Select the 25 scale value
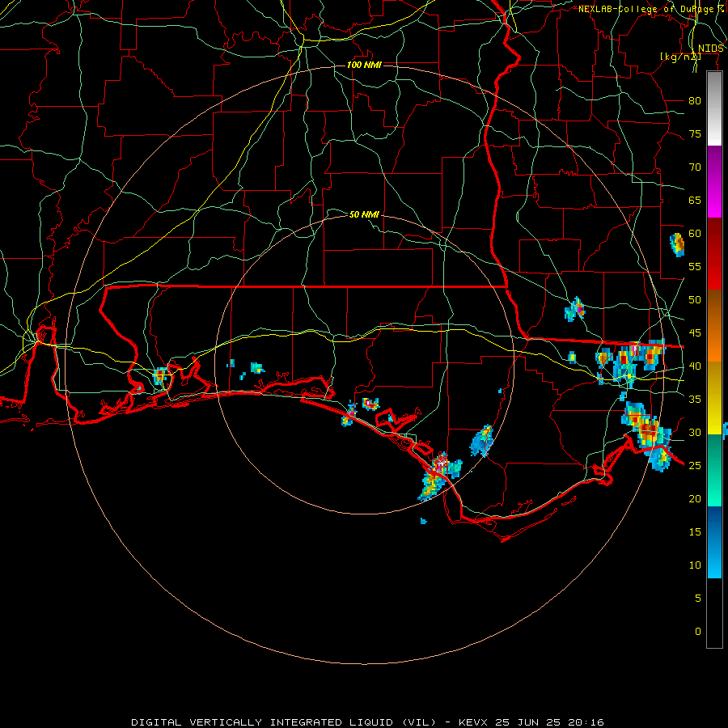This screenshot has width=728, height=728. pos(695,466)
